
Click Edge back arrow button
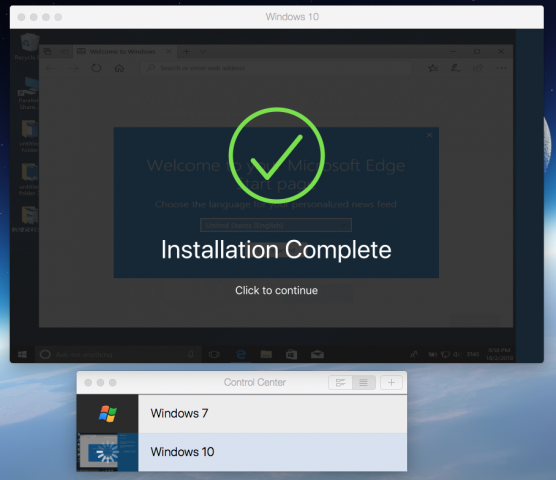tap(51, 68)
